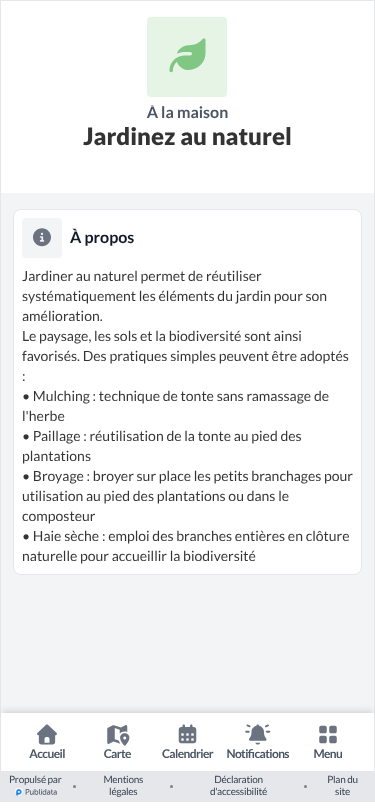Open the Déclaration d'accessibilité link
The width and height of the screenshot is (375, 812).
pos(239,786)
